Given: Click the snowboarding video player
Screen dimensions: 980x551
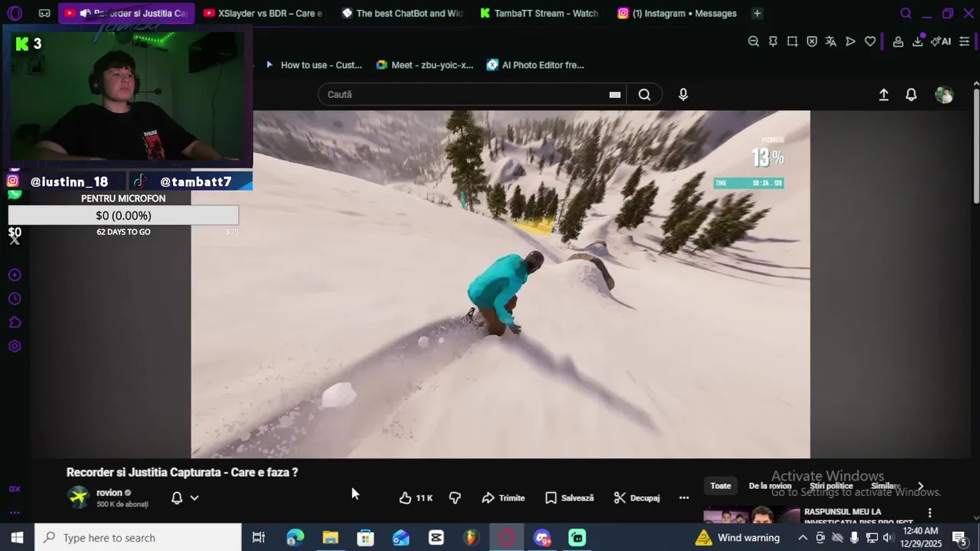Looking at the screenshot, I should tap(501, 284).
